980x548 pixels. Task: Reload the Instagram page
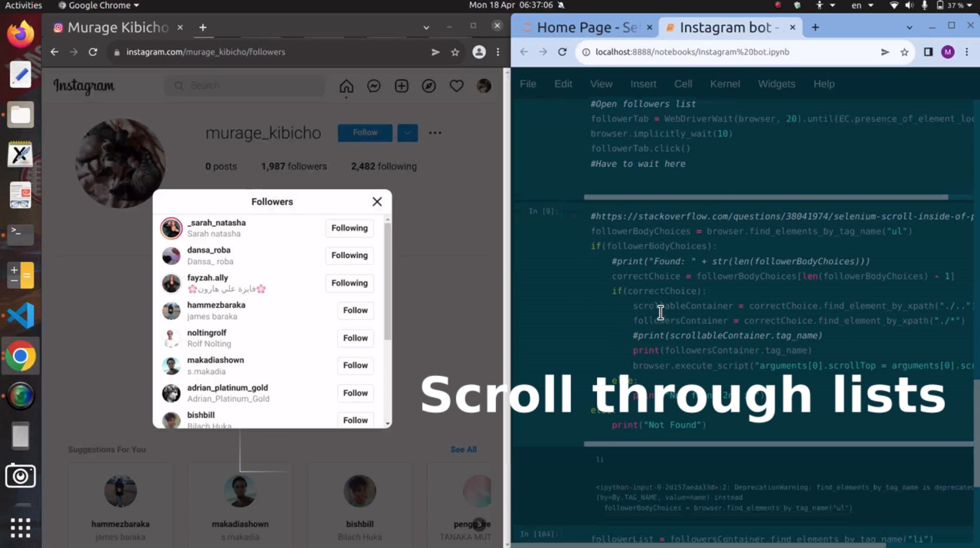point(93,52)
